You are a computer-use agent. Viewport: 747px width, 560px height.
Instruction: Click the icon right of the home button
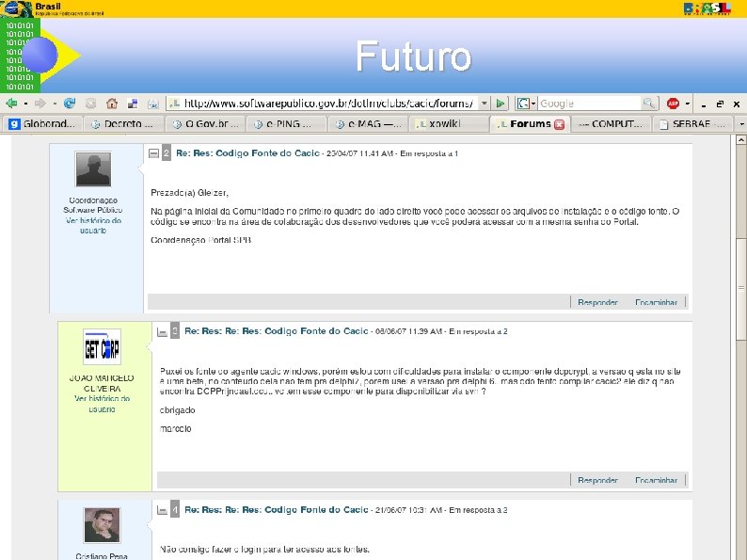[x=133, y=104]
